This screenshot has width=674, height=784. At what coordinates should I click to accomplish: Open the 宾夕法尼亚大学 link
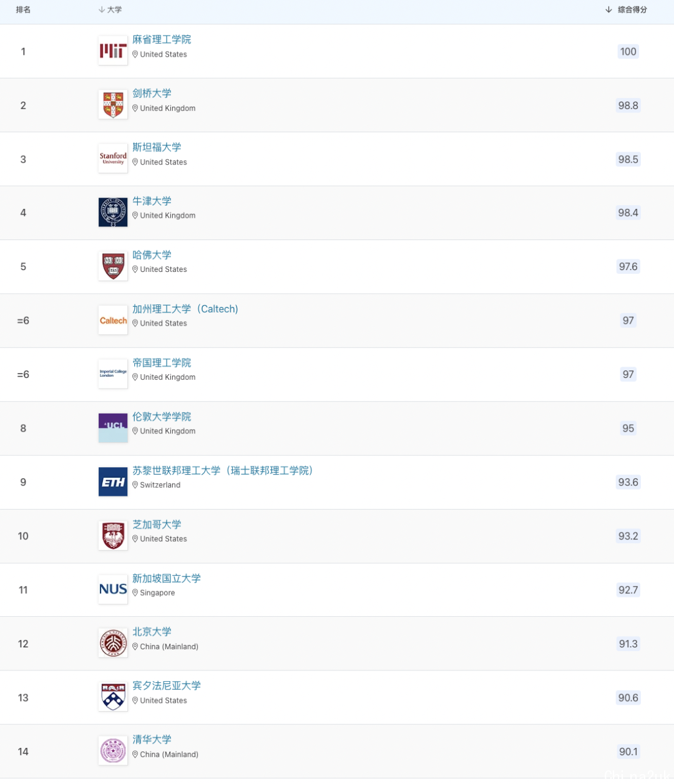(x=167, y=685)
